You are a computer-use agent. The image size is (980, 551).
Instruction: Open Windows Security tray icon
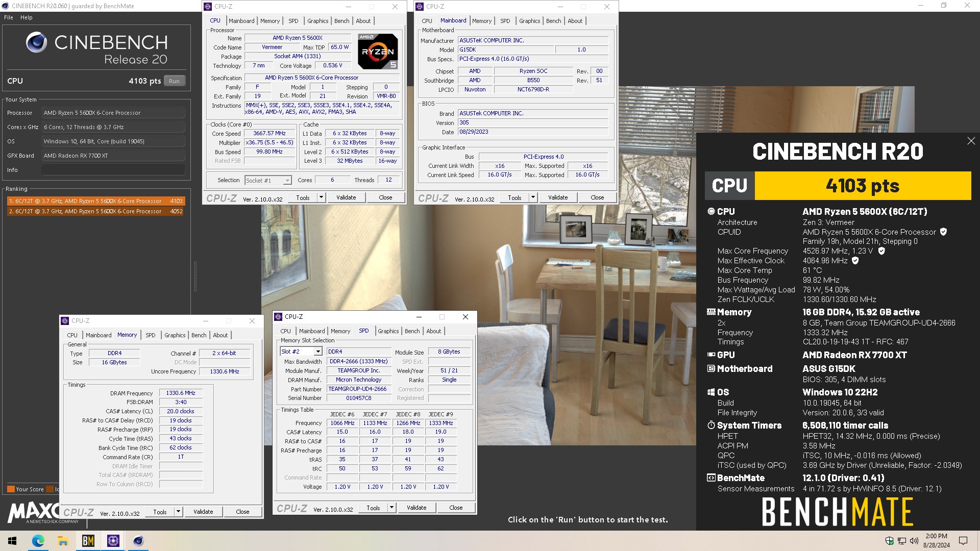[889, 541]
